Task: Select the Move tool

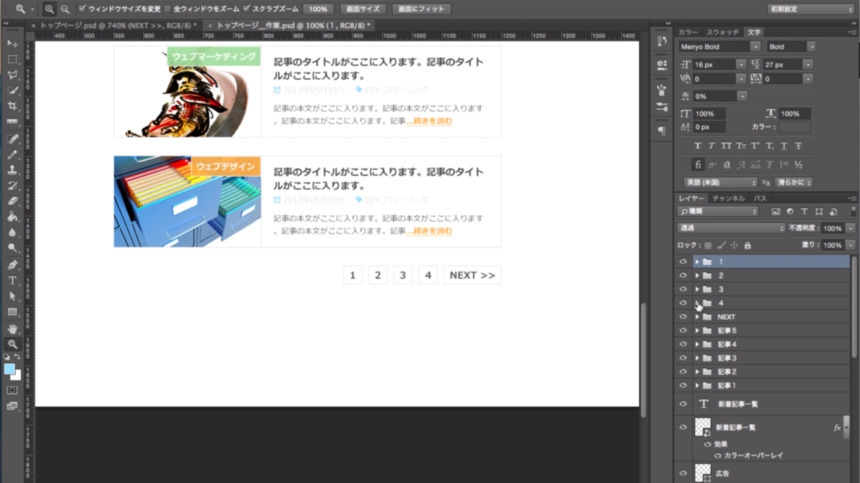Action: pos(12,43)
